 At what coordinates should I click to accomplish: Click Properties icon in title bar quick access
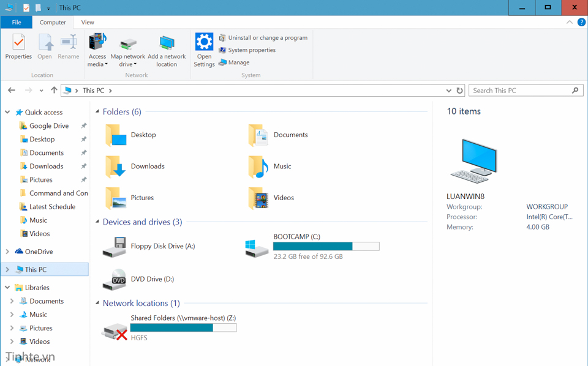click(26, 7)
